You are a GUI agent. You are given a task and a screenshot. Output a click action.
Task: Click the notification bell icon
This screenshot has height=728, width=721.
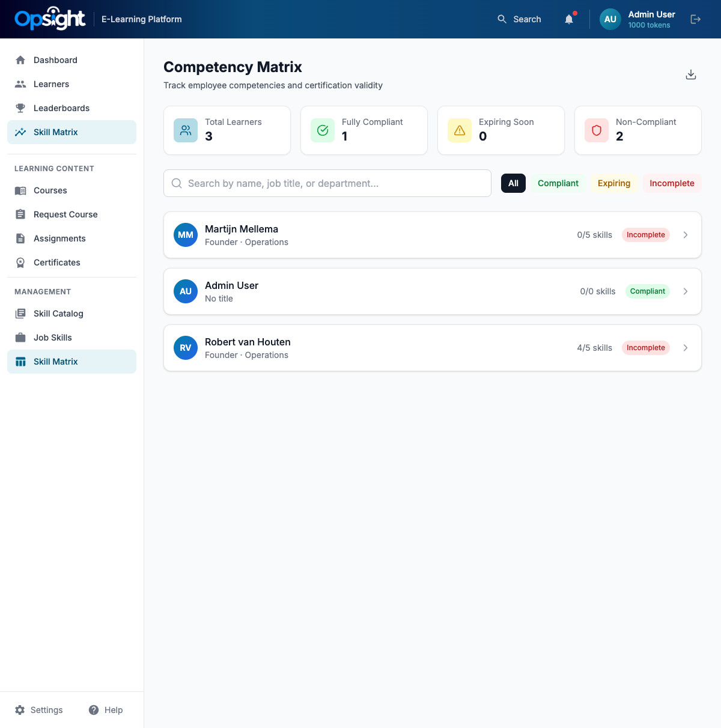point(569,19)
